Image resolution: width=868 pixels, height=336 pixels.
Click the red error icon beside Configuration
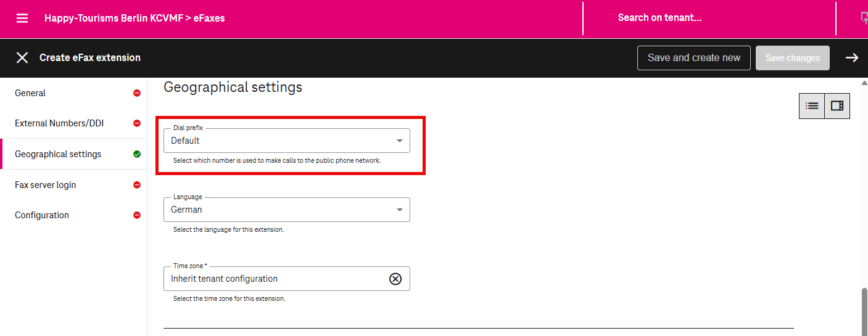137,215
